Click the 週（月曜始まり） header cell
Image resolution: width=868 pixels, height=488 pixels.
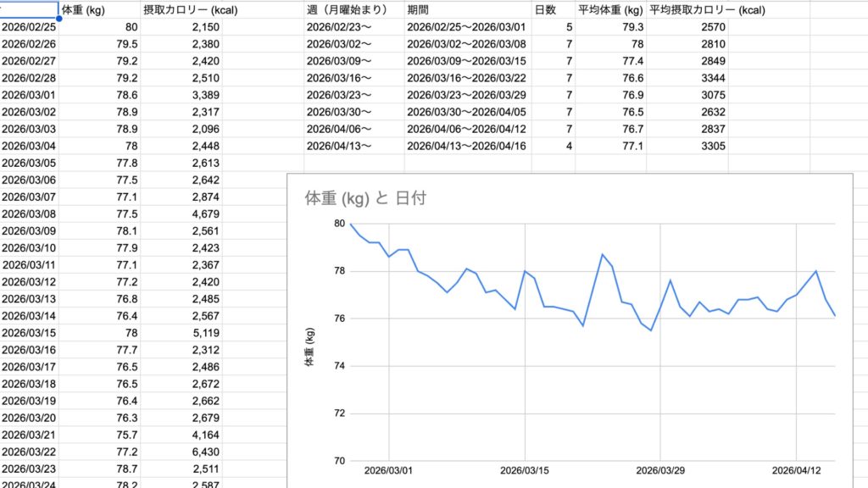click(354, 10)
